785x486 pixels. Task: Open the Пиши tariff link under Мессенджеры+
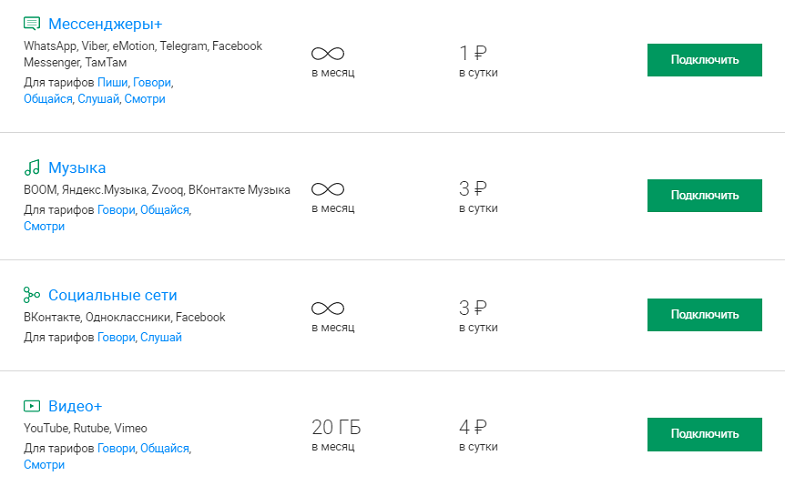pos(112,83)
